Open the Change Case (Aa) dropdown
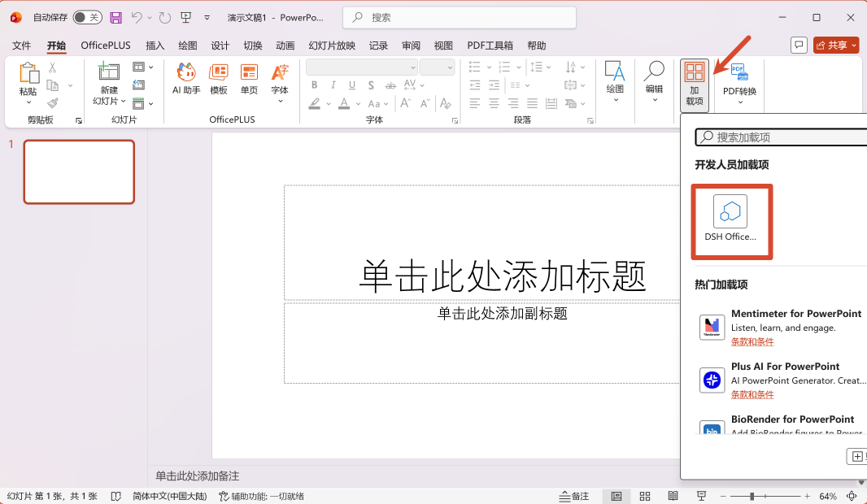This screenshot has height=504, width=867. [x=378, y=103]
